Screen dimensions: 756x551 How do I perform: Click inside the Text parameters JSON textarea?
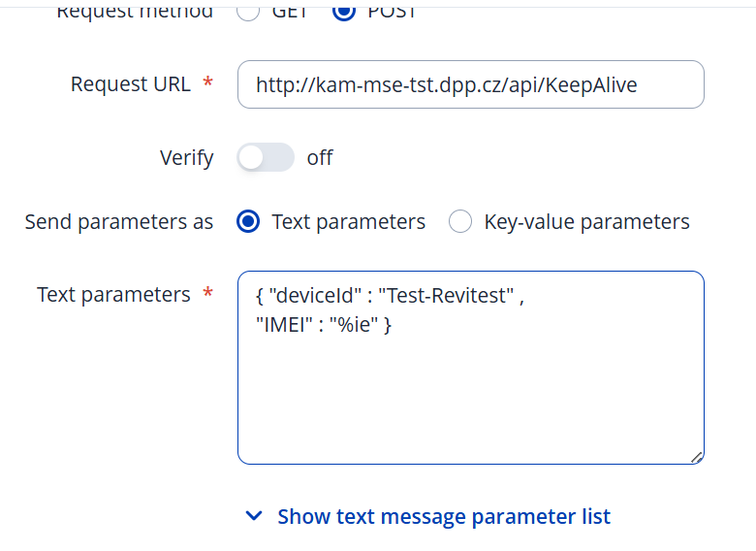[x=470, y=388]
